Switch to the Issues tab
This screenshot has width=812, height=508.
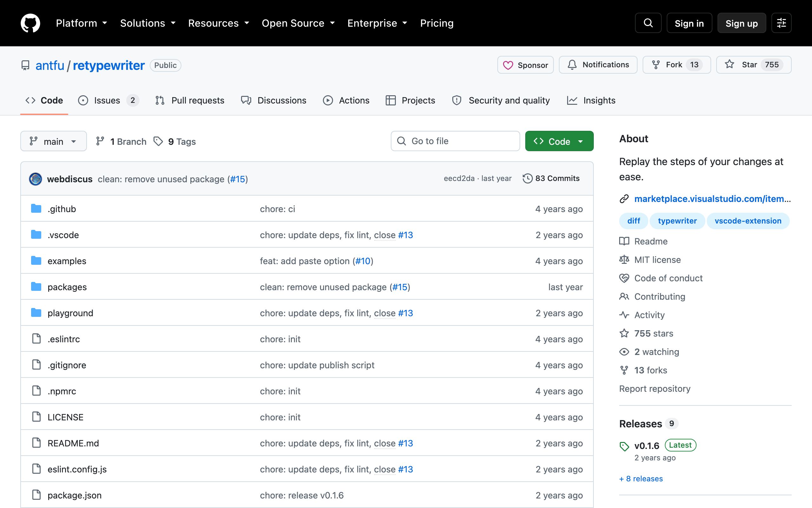tap(108, 100)
